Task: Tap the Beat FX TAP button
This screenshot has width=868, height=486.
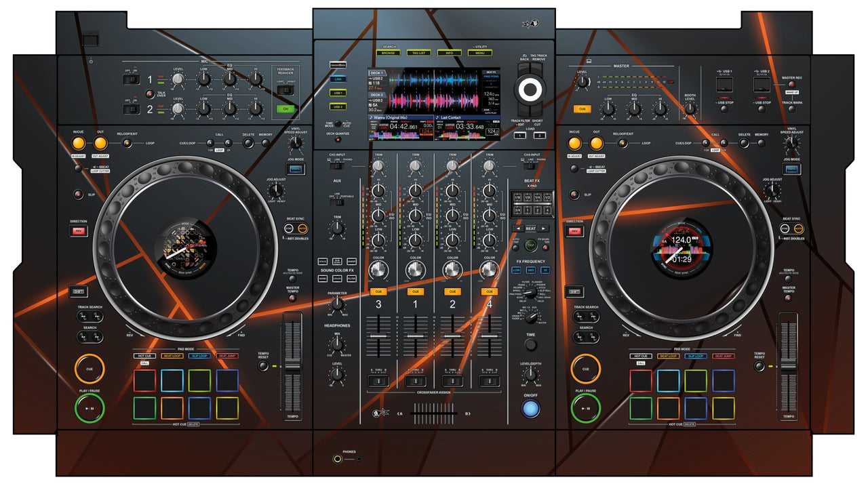Action: point(530,244)
